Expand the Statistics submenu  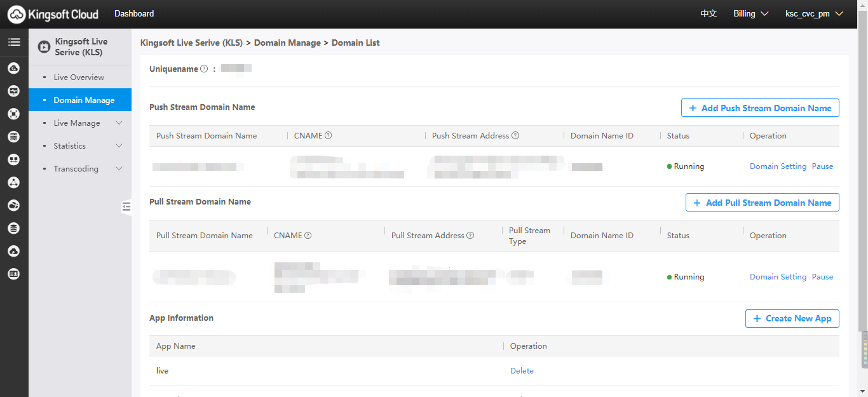(119, 145)
